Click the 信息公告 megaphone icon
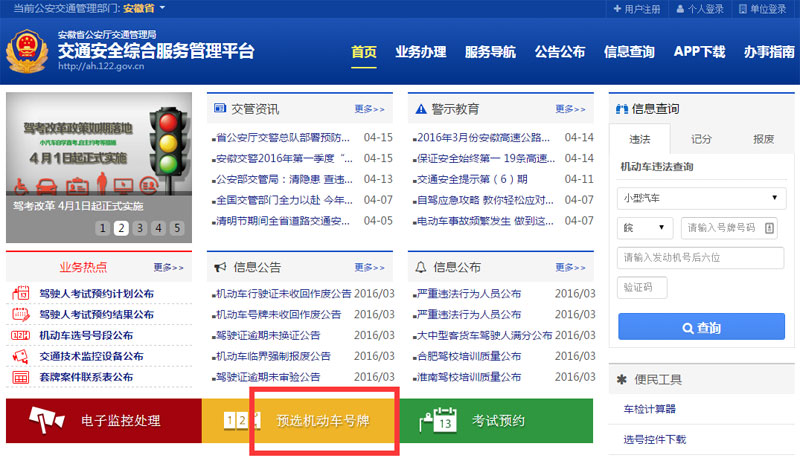800x458 pixels. click(x=220, y=267)
